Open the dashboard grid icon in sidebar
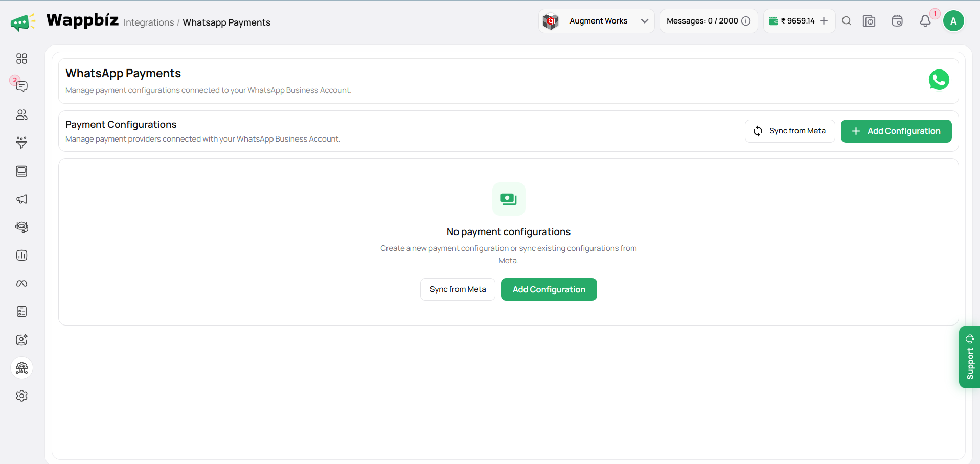This screenshot has height=464, width=980. (21, 59)
